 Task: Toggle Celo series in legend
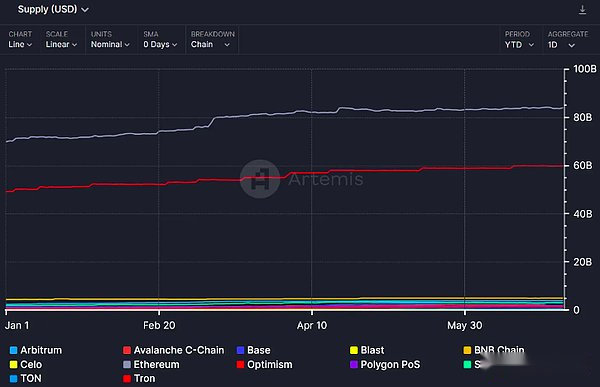click(26, 364)
